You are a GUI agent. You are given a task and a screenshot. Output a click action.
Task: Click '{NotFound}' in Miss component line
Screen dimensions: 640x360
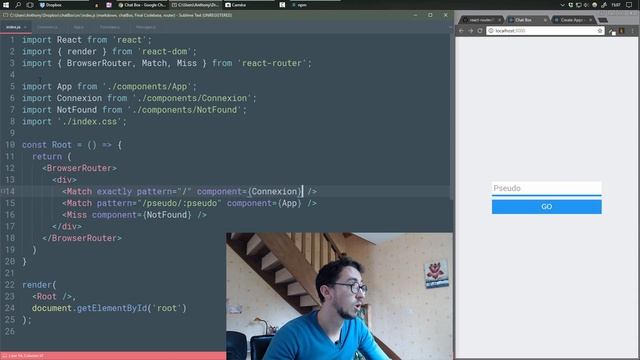pos(167,215)
